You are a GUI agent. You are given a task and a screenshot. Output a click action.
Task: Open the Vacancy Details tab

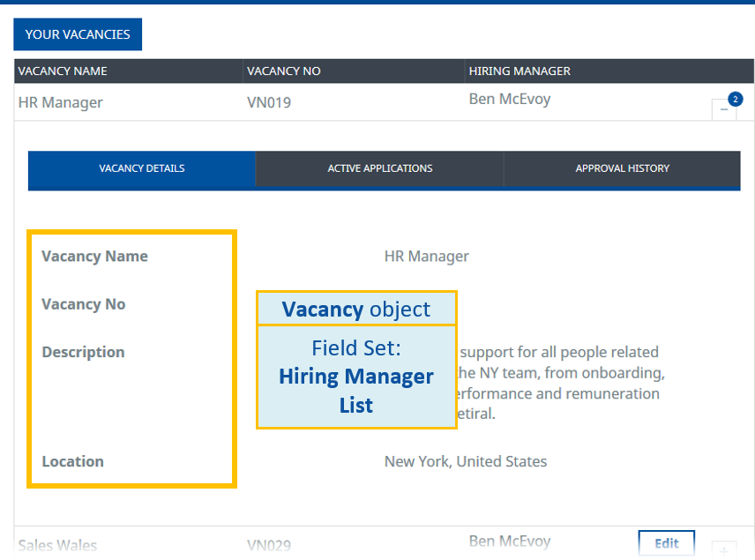(142, 168)
